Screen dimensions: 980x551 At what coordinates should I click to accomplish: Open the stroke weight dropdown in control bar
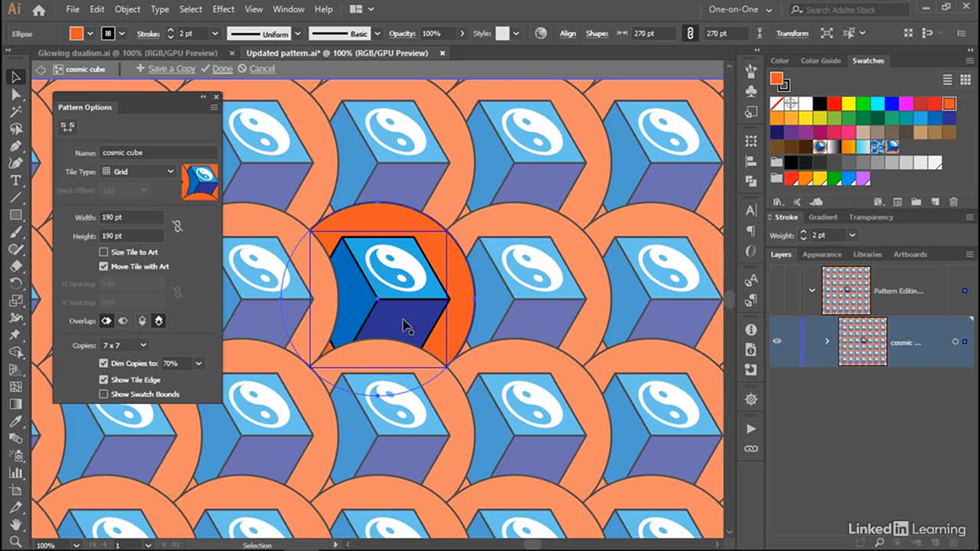[214, 34]
